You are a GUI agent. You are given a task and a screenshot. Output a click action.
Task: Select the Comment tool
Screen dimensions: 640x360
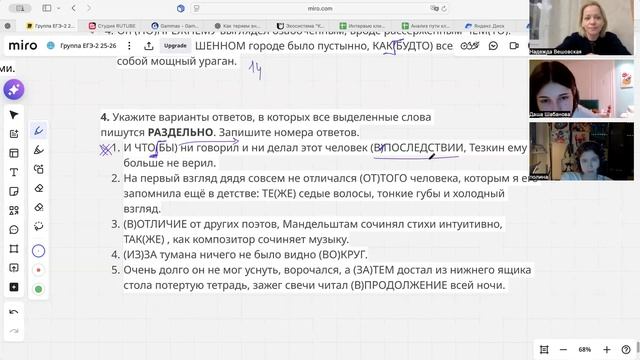[14, 230]
